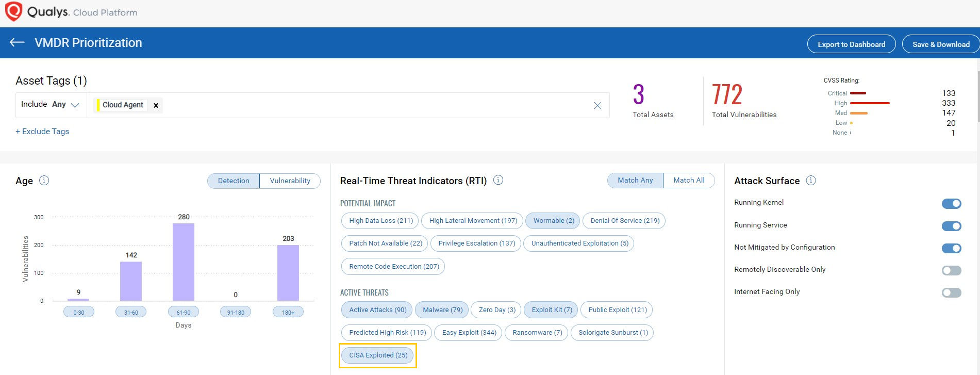Viewport: 980px width, 375px height.
Task: Select Patch Not Available (22) chip
Action: pyautogui.click(x=385, y=243)
